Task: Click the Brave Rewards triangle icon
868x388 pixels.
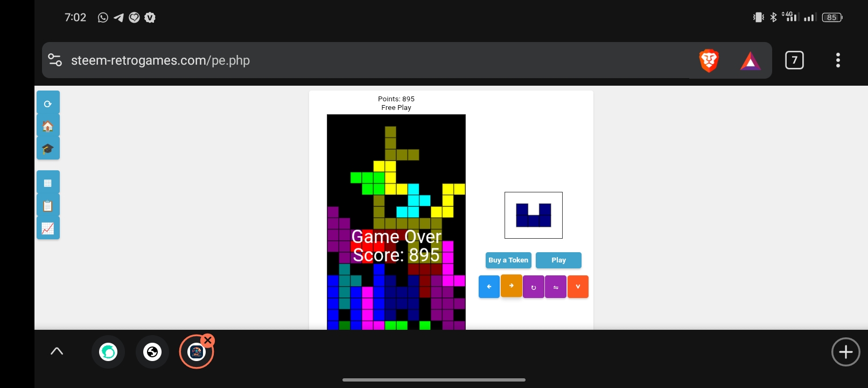Action: click(750, 61)
